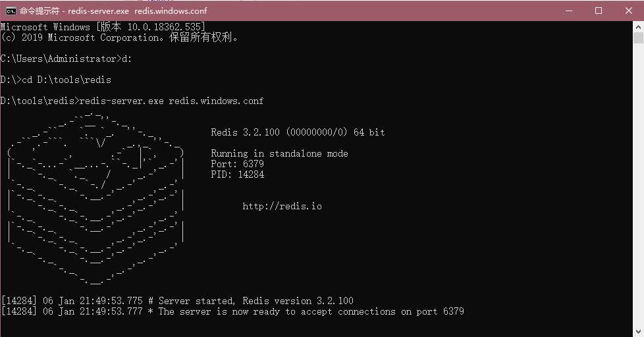The height and width of the screenshot is (337, 644).
Task: Click the 'Port: 6379' line
Action: 238,164
